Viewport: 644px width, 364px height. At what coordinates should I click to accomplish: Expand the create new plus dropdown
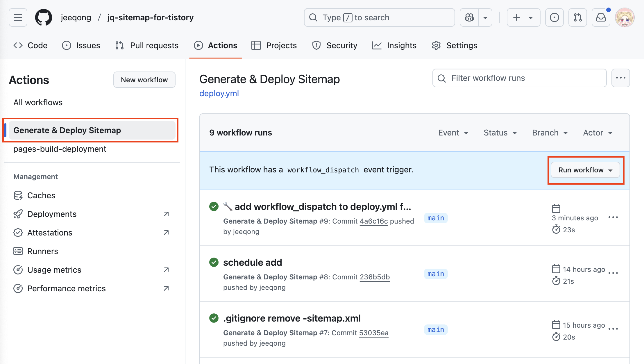(x=523, y=17)
